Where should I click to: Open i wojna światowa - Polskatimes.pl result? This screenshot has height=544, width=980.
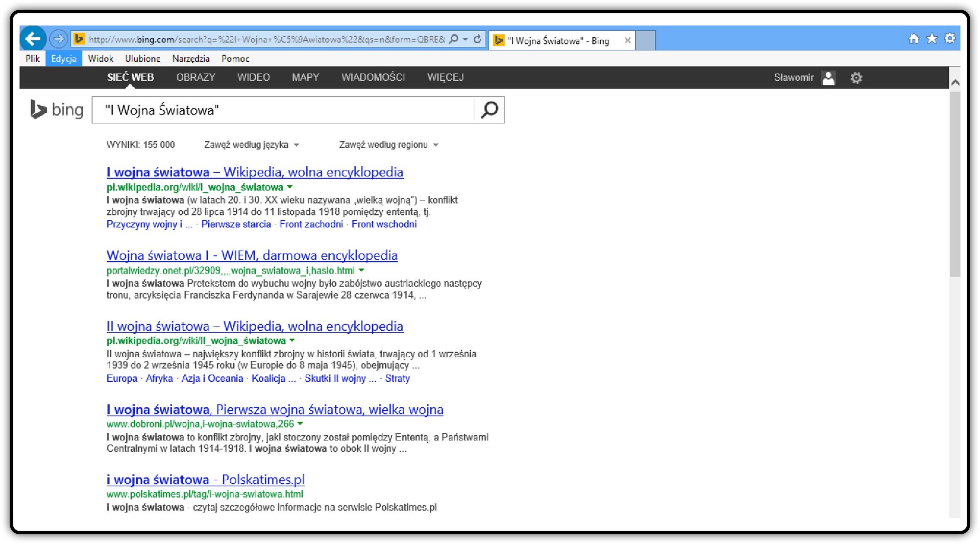pyautogui.click(x=206, y=480)
